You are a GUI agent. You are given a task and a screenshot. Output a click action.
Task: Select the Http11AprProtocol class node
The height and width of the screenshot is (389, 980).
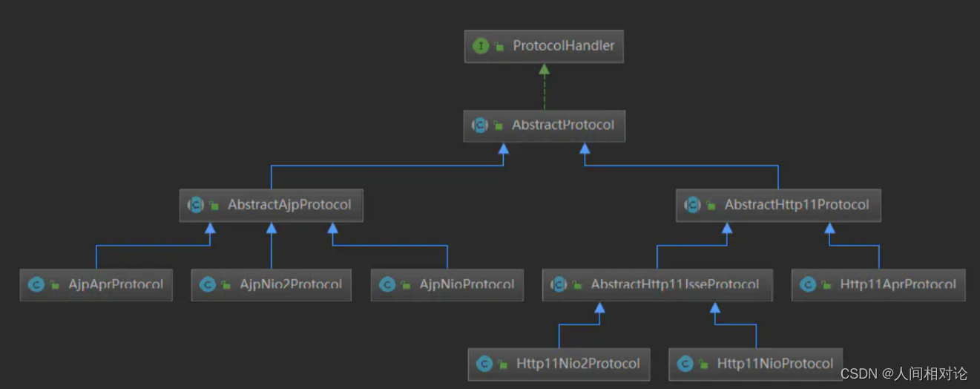click(x=897, y=284)
